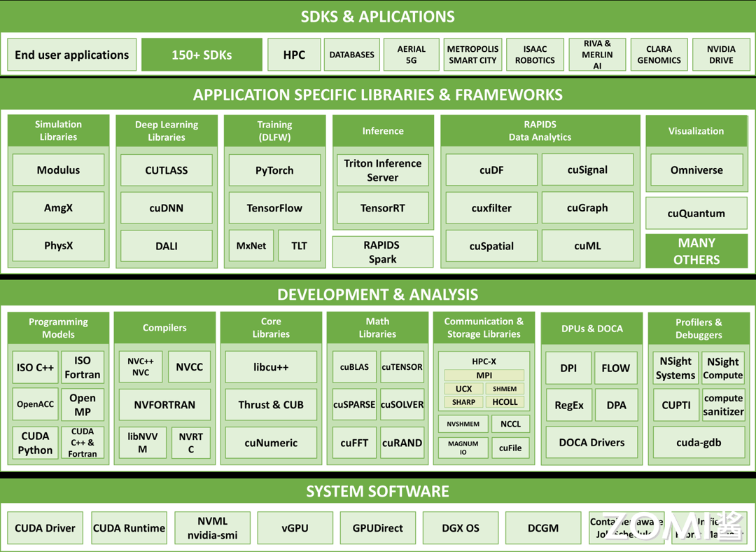This screenshot has width=756, height=552.
Task: Open the cuda-gdb debugger tile
Action: coord(699,443)
